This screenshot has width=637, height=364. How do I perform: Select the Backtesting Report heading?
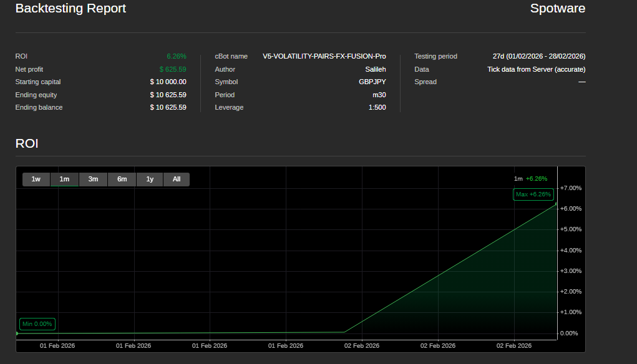pos(71,8)
